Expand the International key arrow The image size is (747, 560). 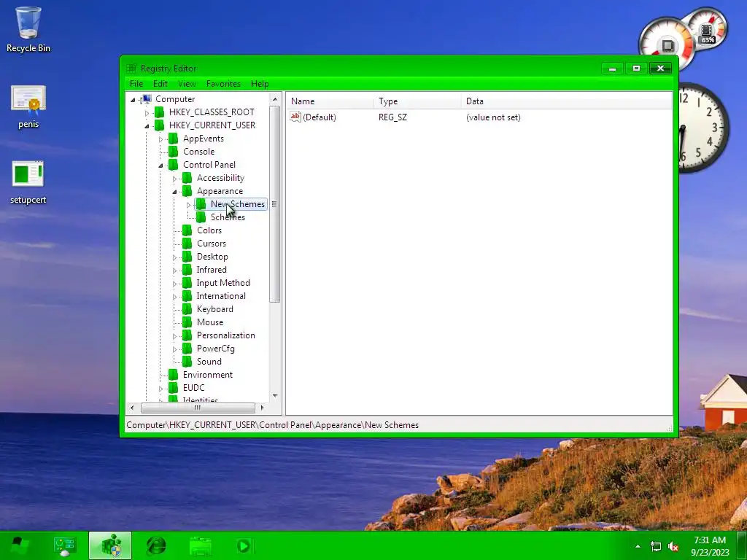pyautogui.click(x=174, y=297)
